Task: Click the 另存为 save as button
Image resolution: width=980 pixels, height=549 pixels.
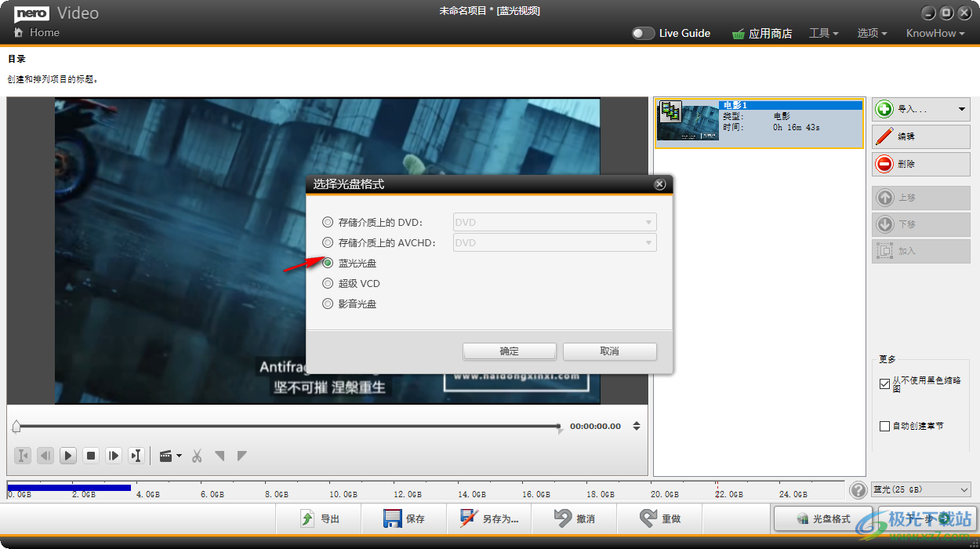Action: (489, 518)
